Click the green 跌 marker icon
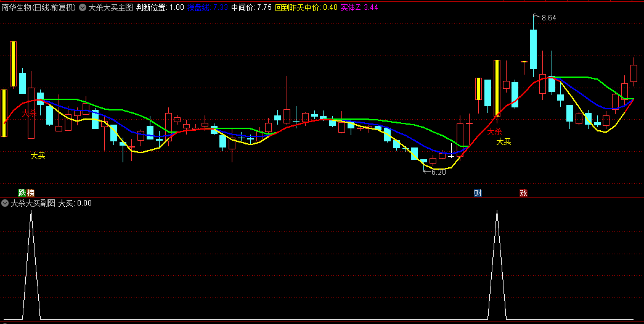This screenshot has width=644, height=324. 22,193
